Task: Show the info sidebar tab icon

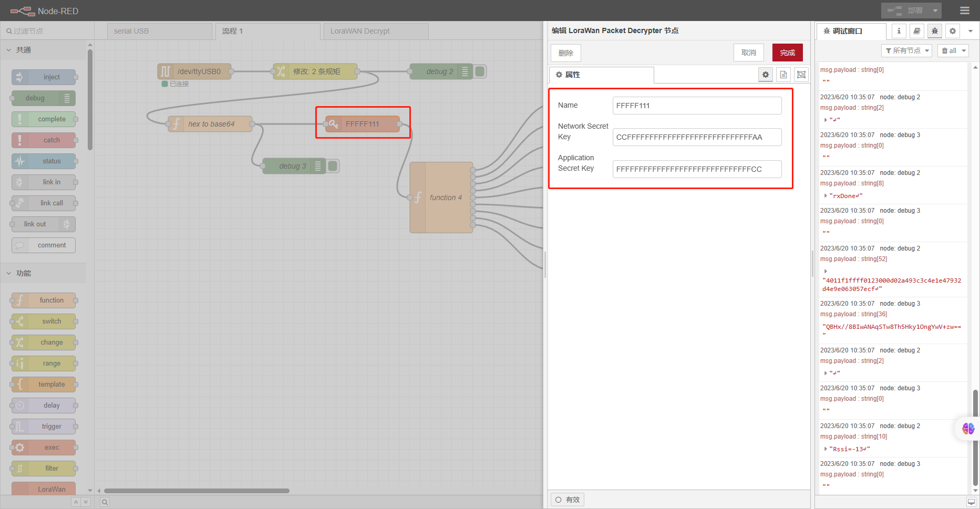Action: click(899, 31)
